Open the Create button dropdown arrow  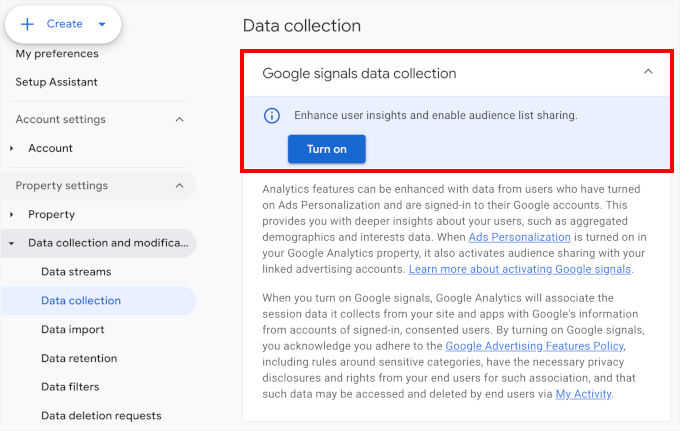click(101, 24)
